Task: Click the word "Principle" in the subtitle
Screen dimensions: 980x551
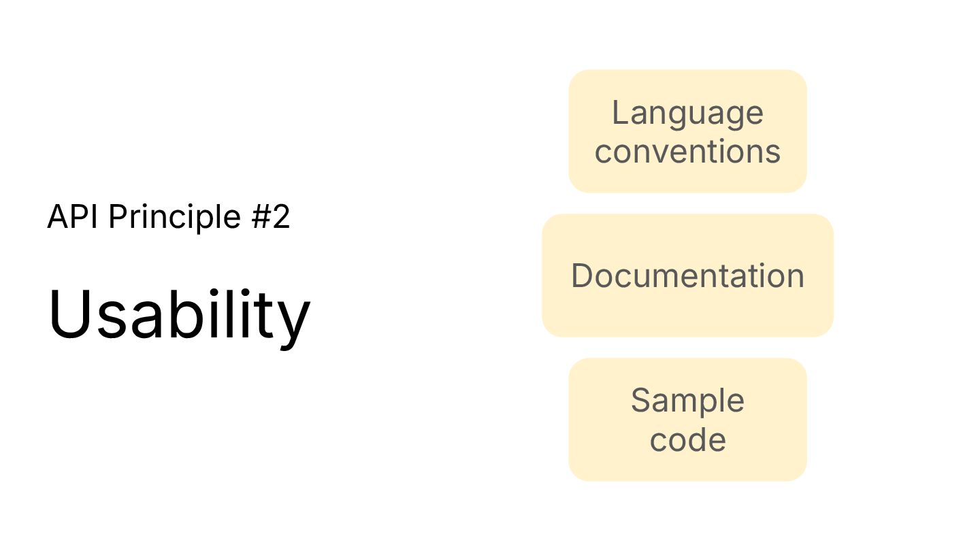Action: [175, 217]
